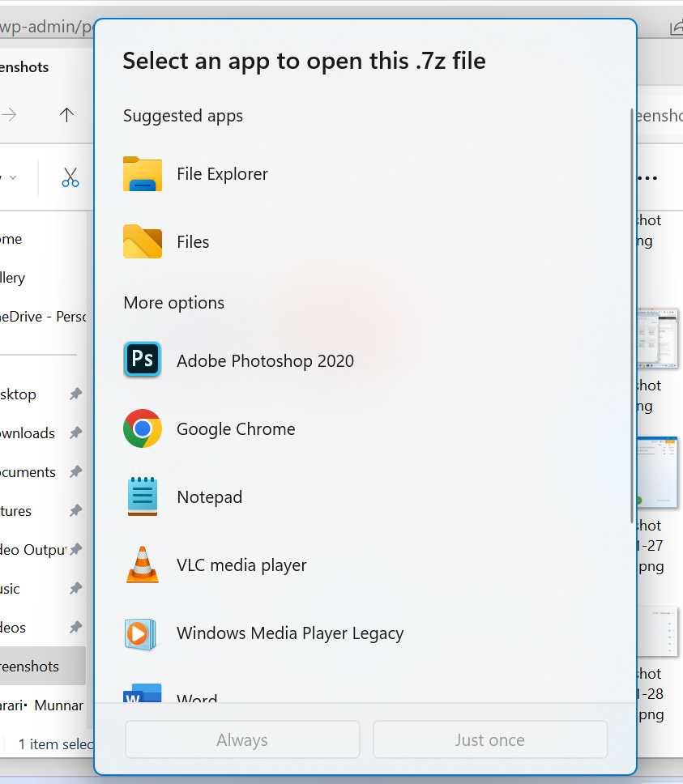Select File Explorer label text
This screenshot has height=784, width=683.
click(222, 174)
